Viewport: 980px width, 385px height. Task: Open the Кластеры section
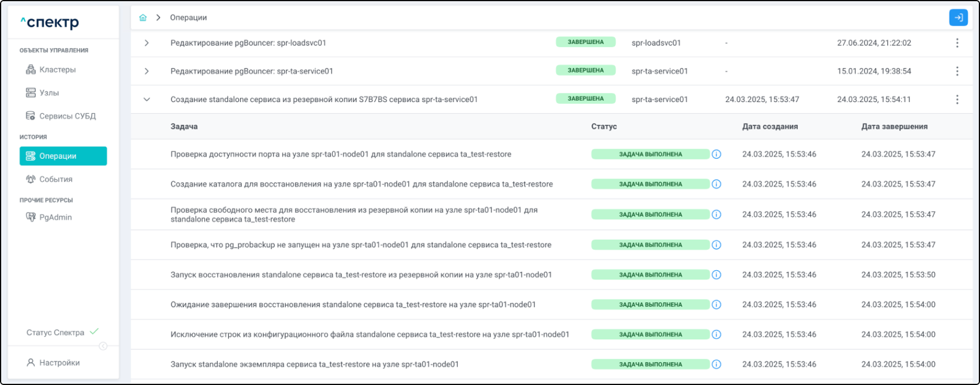[57, 70]
